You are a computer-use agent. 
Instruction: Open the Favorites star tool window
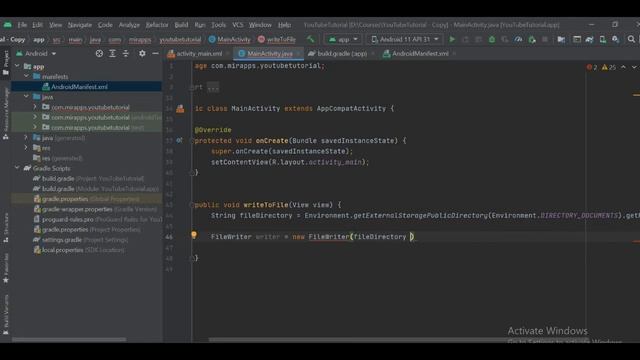(x=6, y=268)
